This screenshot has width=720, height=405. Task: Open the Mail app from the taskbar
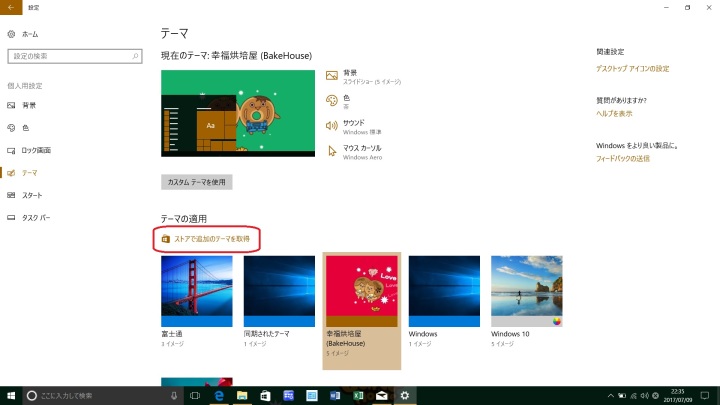381,395
